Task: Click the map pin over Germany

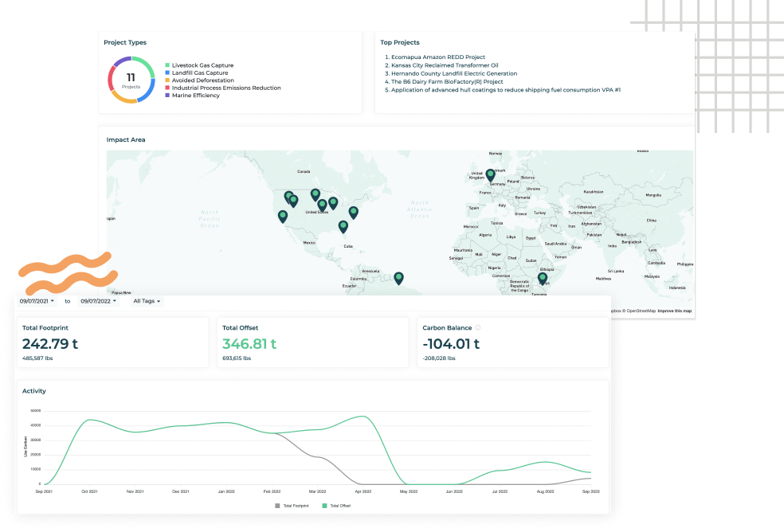Action: tap(490, 174)
